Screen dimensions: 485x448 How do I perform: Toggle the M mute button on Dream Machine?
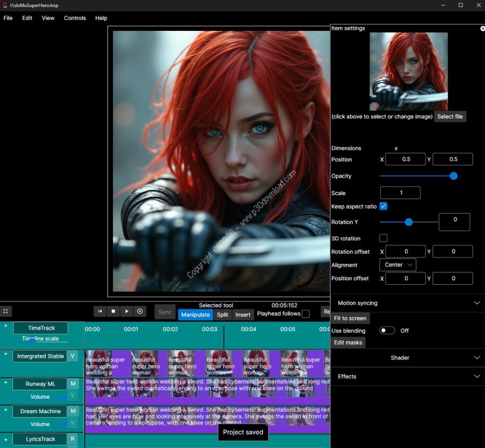tap(73, 411)
